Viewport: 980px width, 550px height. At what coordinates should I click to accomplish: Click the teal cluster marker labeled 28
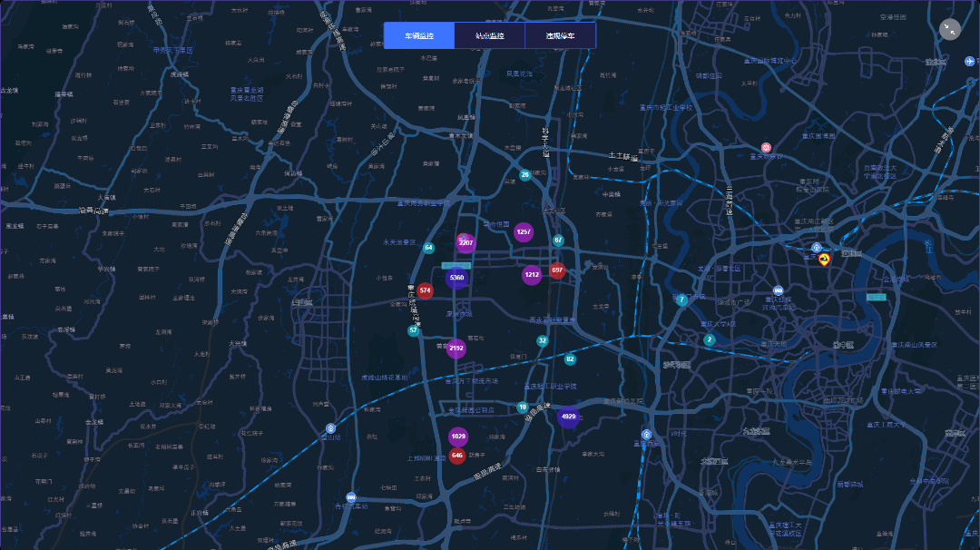pyautogui.click(x=524, y=174)
